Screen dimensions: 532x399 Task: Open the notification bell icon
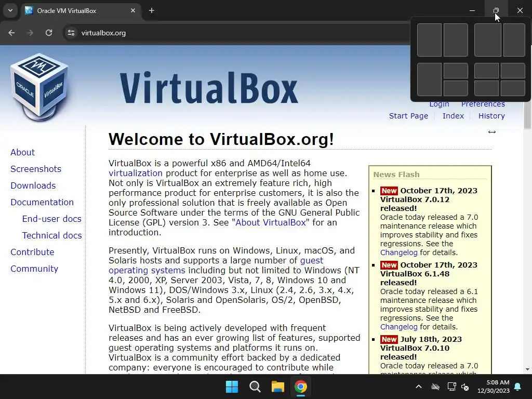(x=518, y=387)
